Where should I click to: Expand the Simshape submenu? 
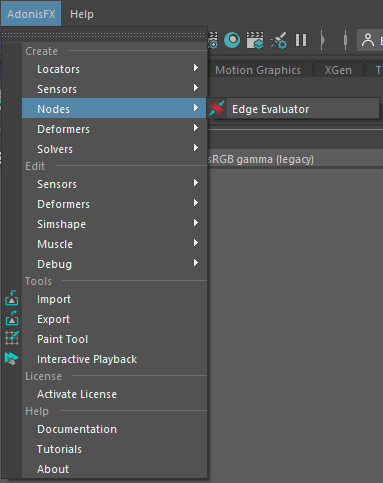click(x=114, y=224)
